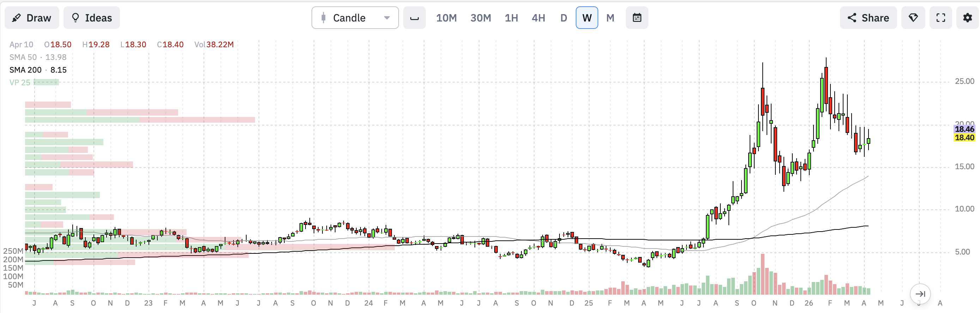The height and width of the screenshot is (313, 980).
Task: Click the low price value 18.30
Action: (x=135, y=44)
